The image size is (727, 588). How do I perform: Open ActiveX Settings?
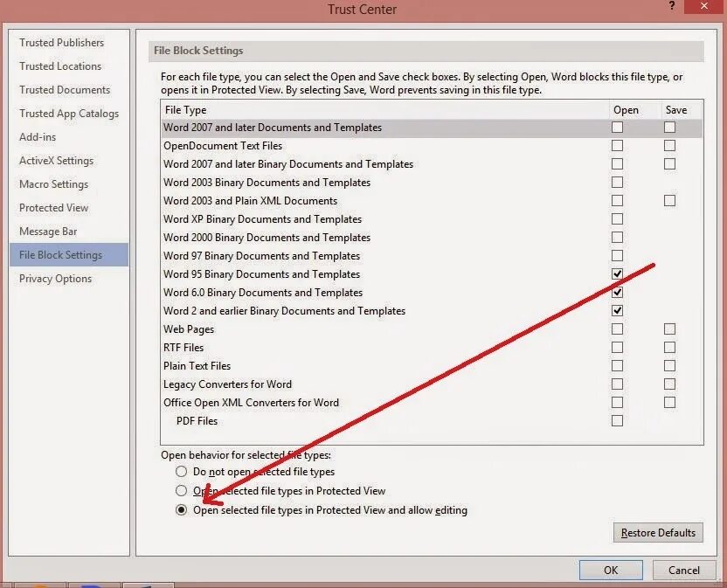coord(57,161)
